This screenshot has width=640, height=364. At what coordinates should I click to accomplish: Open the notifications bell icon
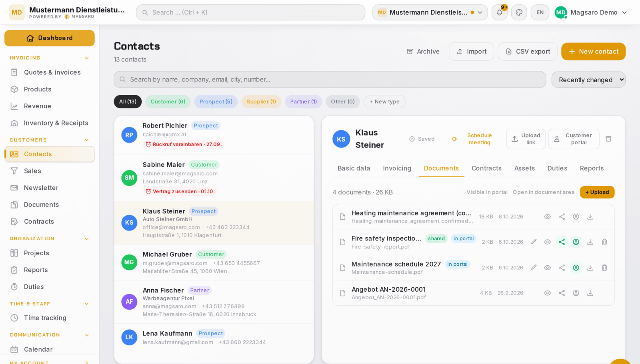[499, 12]
